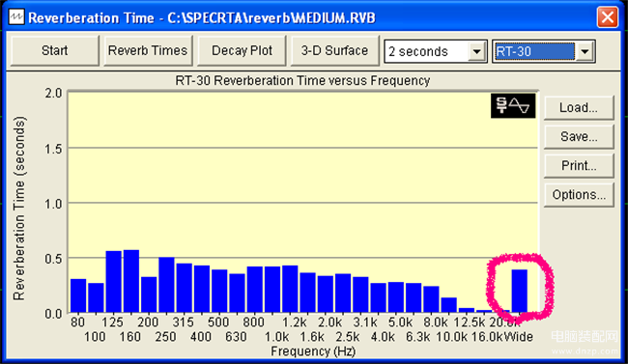Click the 'Frequency (Hz)' axis label
The width and height of the screenshot is (628, 364).
click(x=313, y=351)
